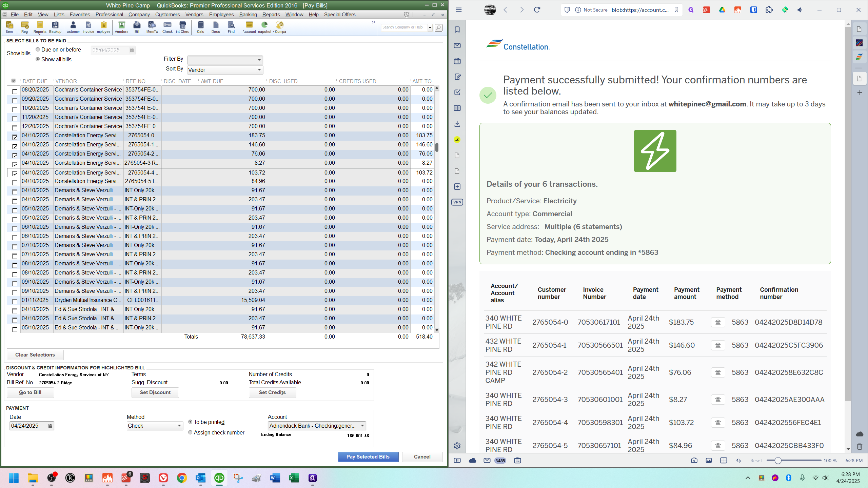Reload the browser page

pyautogui.click(x=537, y=10)
